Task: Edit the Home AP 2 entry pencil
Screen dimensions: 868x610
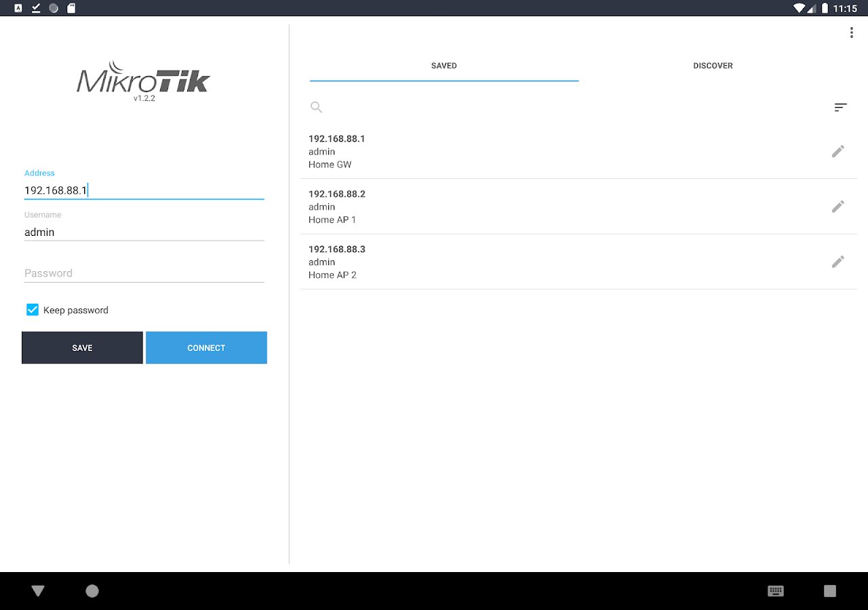Action: 838,262
